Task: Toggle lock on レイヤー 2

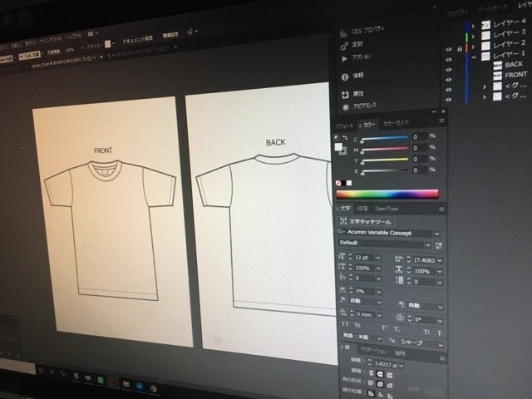Action: tap(458, 48)
